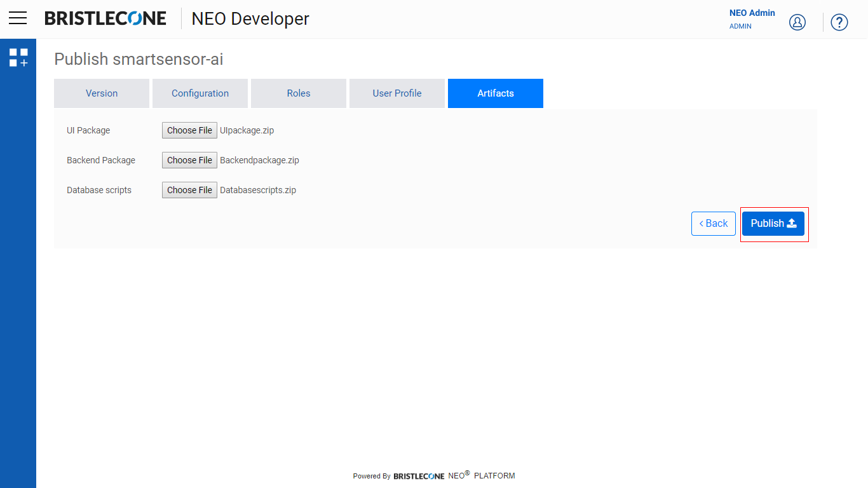The image size is (868, 488).
Task: Open the help question mark icon
Action: (839, 22)
